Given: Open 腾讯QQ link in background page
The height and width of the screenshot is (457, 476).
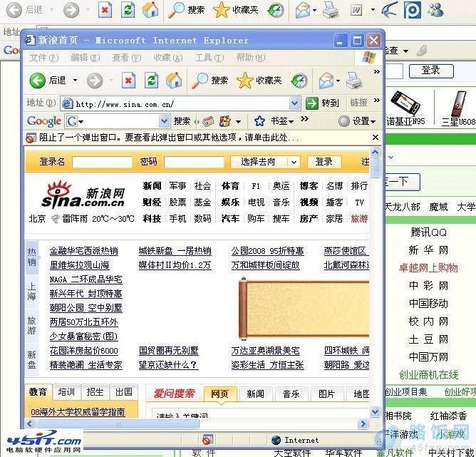Looking at the screenshot, I should tap(428, 232).
